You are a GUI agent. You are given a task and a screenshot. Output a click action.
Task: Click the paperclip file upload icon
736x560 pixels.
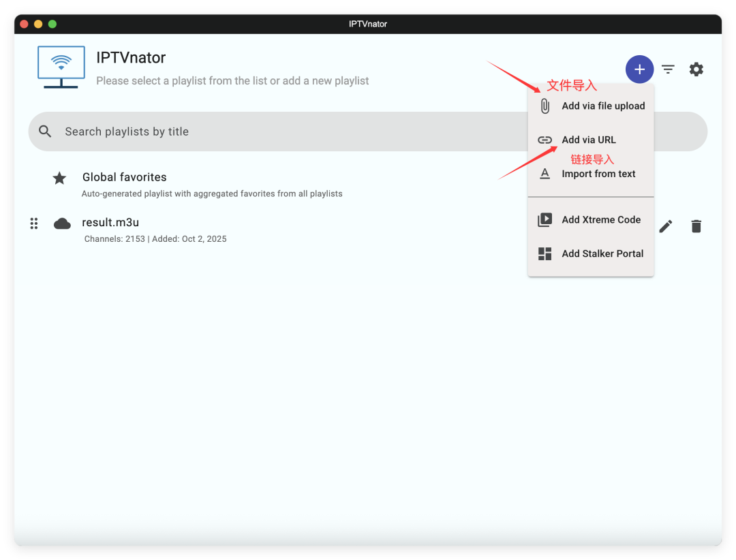(545, 106)
